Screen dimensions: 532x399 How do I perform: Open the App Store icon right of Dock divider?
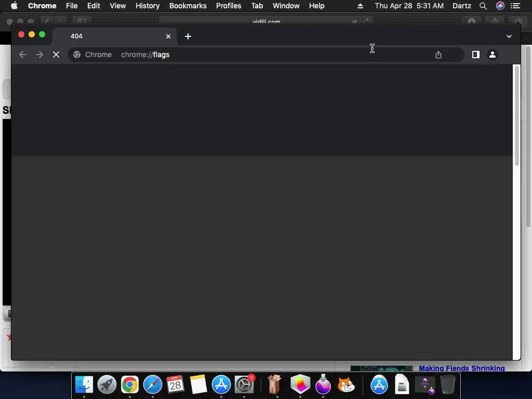(x=379, y=385)
